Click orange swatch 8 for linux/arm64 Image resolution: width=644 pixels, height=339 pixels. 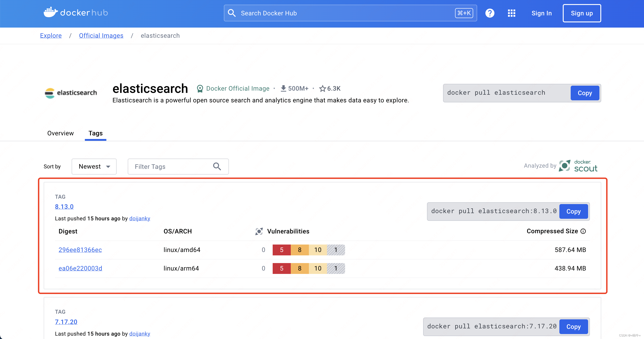(300, 268)
